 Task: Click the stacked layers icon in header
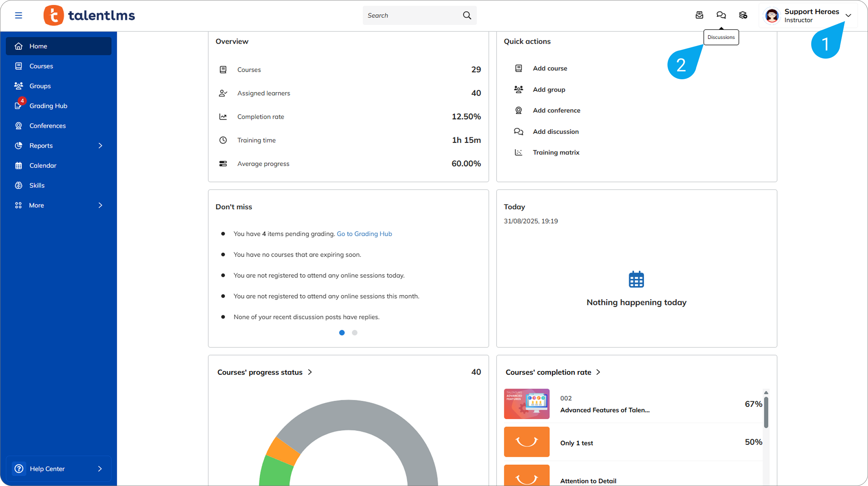743,15
